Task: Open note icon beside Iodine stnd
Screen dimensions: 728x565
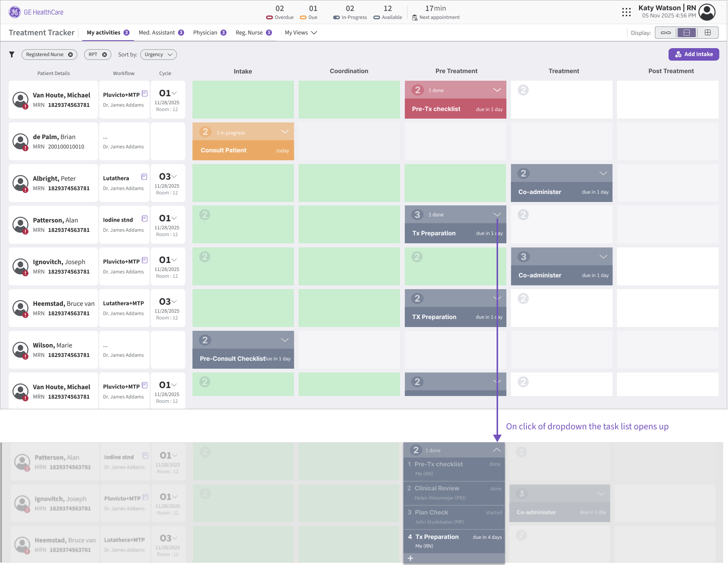Action: point(144,219)
